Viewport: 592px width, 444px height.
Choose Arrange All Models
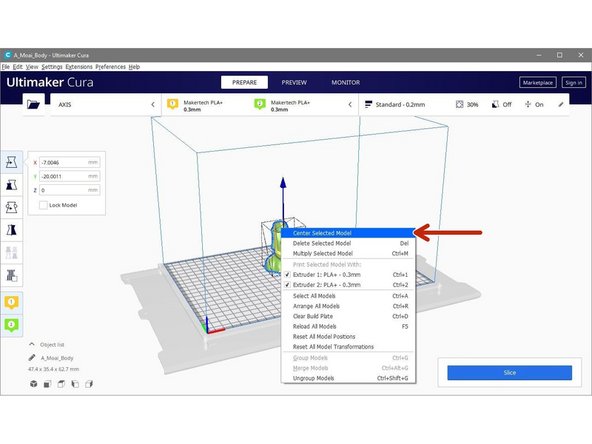[348, 306]
